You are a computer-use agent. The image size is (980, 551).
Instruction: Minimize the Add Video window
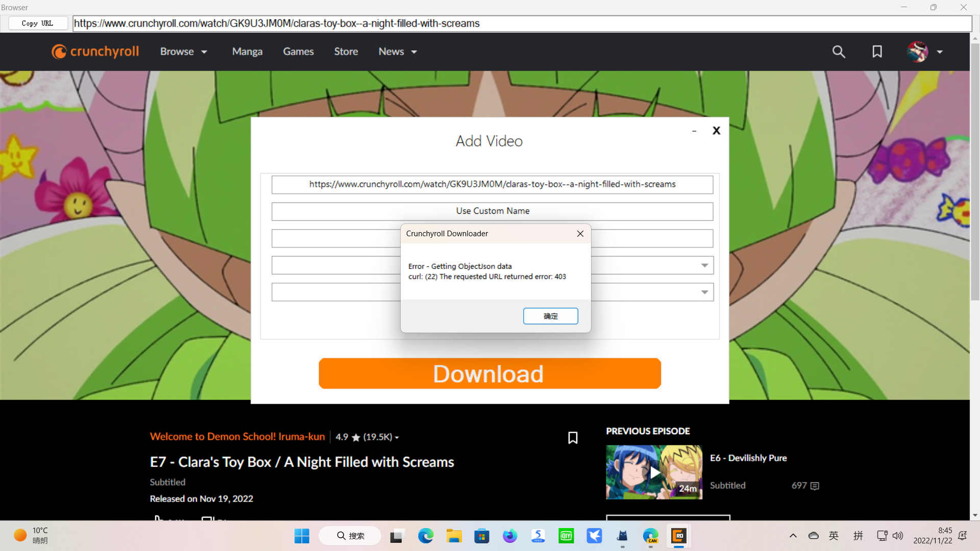click(x=694, y=131)
